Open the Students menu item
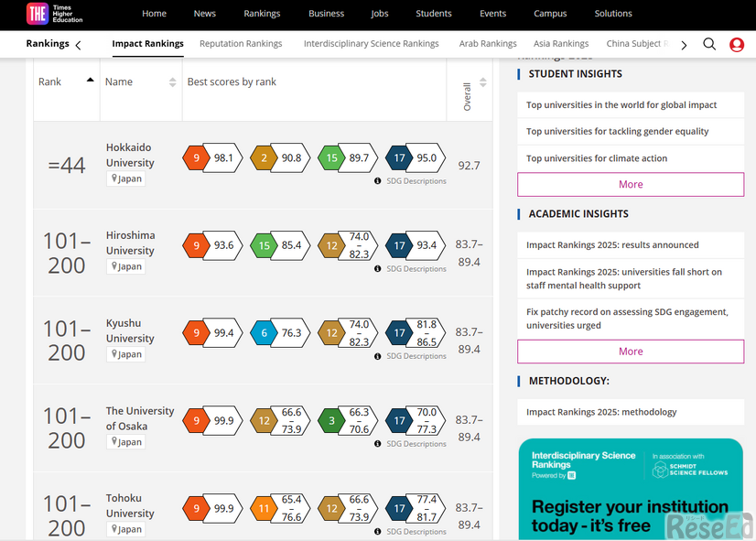The width and height of the screenshot is (756, 541). (x=434, y=14)
